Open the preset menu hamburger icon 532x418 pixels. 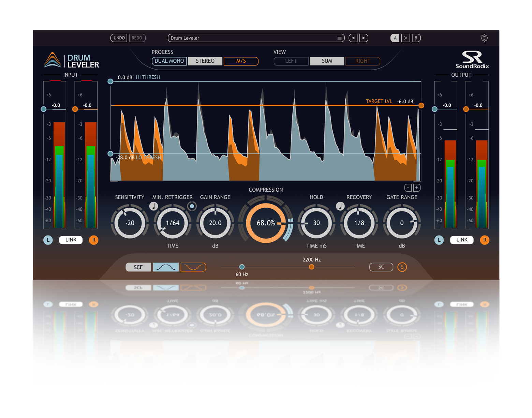click(339, 38)
